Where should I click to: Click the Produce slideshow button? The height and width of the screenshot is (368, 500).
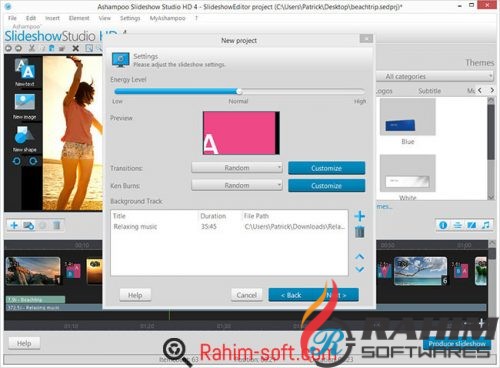(457, 343)
